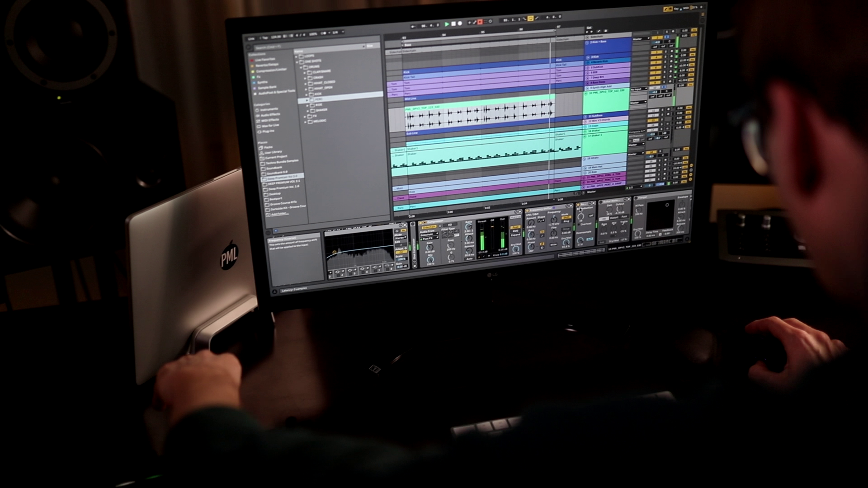Unfold the 18 Hihats group track
This screenshot has width=868, height=488.
[584, 159]
